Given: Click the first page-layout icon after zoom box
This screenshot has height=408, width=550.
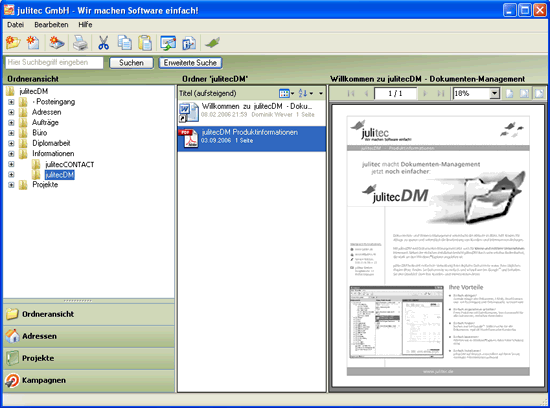Looking at the screenshot, I should (510, 93).
